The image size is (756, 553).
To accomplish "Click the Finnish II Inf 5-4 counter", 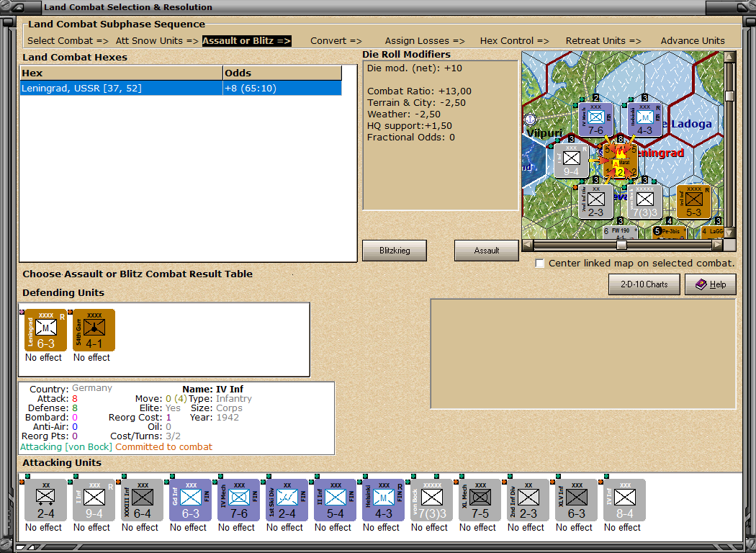I will tap(335, 500).
